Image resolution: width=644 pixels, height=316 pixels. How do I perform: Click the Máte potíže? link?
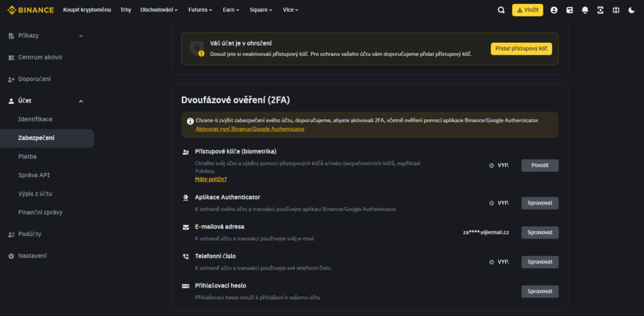pyautogui.click(x=211, y=179)
